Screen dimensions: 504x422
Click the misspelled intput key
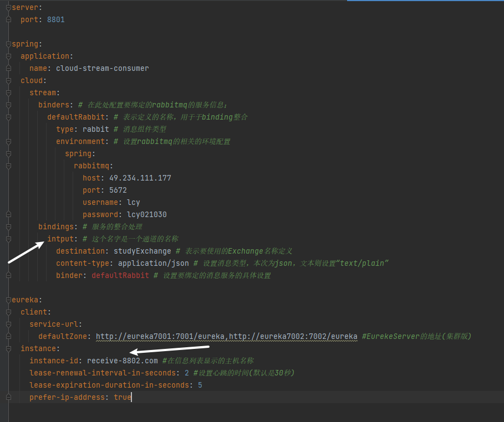(x=60, y=239)
